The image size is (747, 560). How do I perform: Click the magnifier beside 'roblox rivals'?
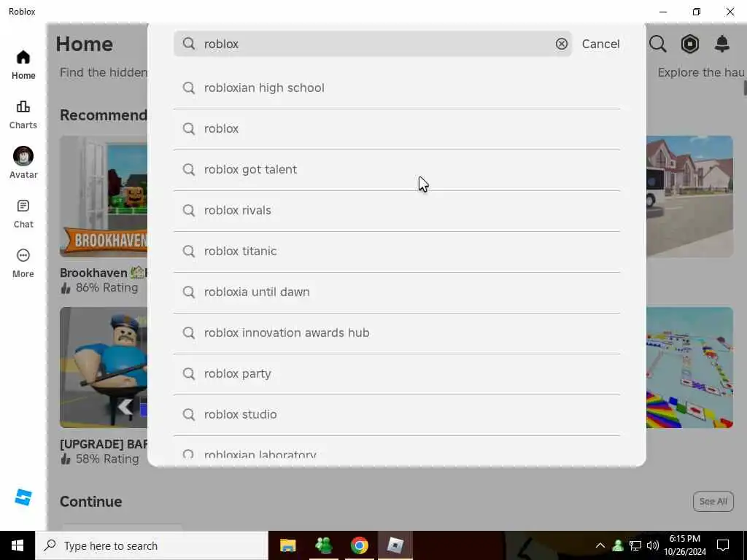pos(189,211)
